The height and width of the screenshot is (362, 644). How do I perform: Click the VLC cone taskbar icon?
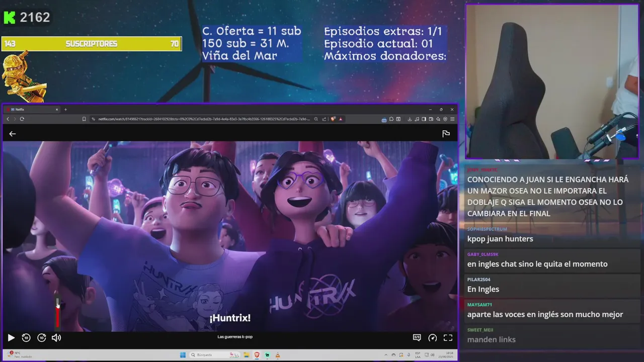(x=278, y=355)
